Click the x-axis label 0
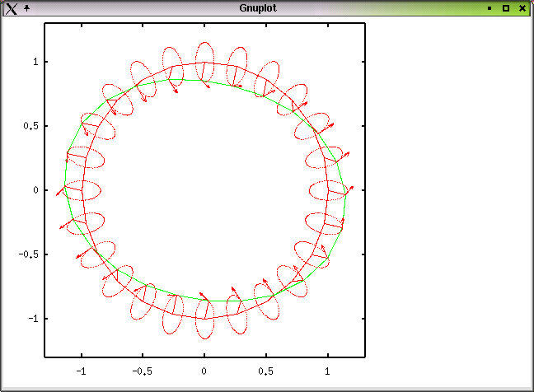The width and height of the screenshot is (534, 392). point(204,371)
